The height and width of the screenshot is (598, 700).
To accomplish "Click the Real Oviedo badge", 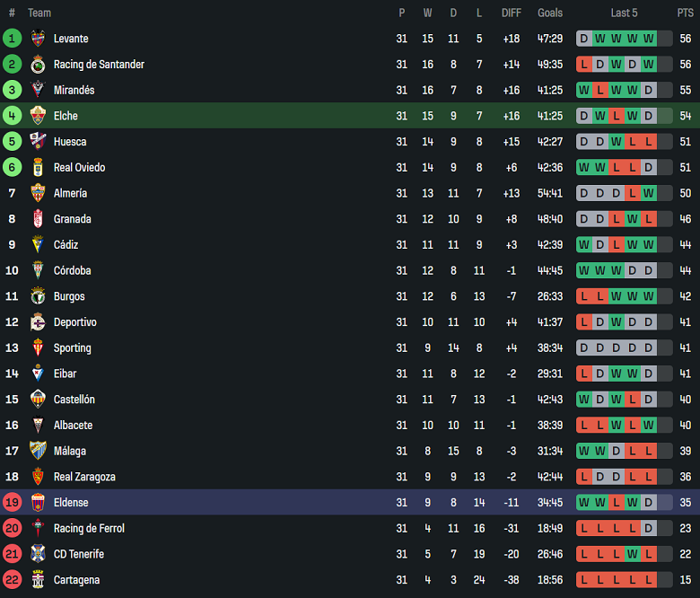I will [x=38, y=168].
